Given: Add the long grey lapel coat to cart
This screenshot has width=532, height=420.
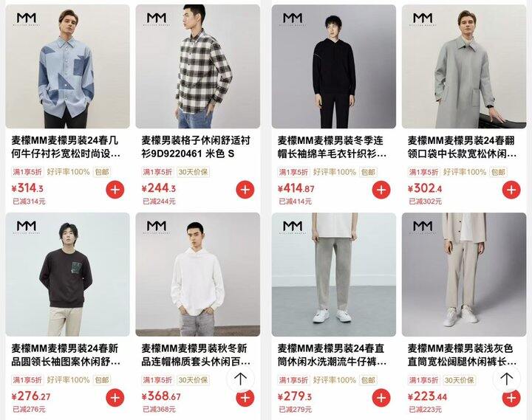Looking at the screenshot, I should (x=511, y=190).
